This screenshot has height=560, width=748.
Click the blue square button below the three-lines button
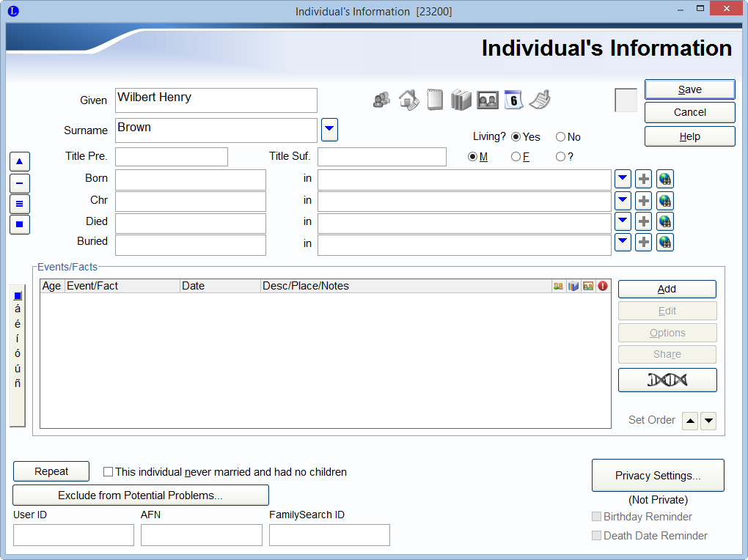(x=20, y=224)
